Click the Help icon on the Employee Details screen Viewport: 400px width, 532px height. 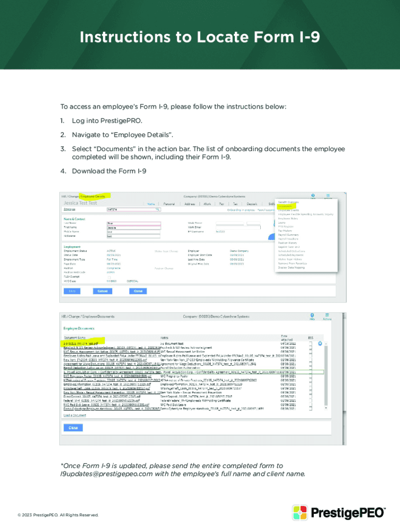[x=313, y=195]
